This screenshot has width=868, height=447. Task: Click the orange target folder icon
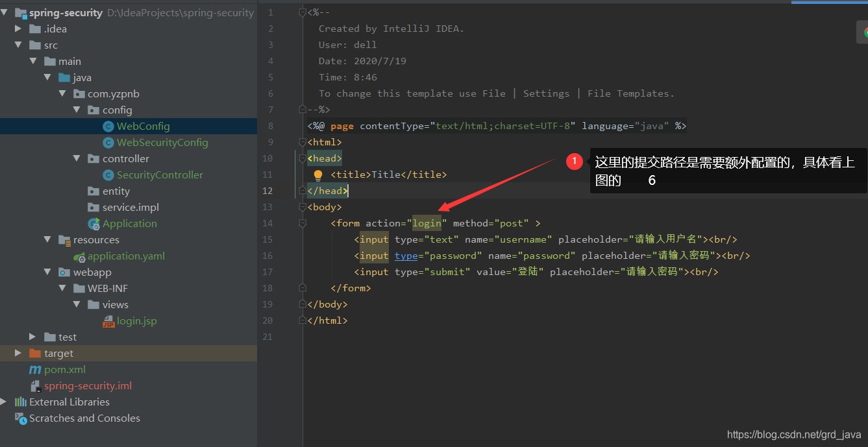pos(35,353)
